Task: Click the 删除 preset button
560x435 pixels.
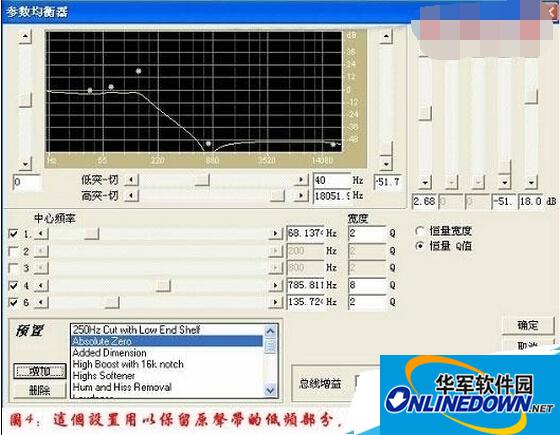Action: point(40,390)
